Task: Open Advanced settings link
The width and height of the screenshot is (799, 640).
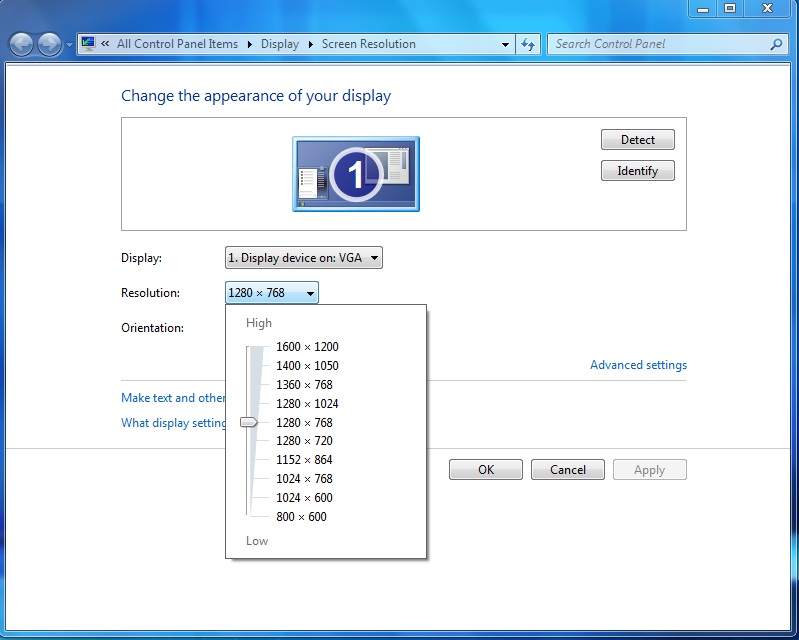Action: coord(638,365)
